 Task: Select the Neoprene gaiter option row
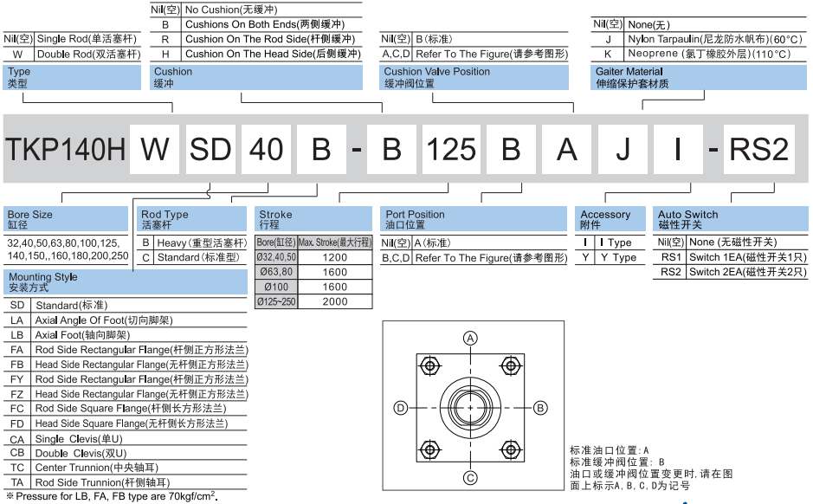coord(701,54)
